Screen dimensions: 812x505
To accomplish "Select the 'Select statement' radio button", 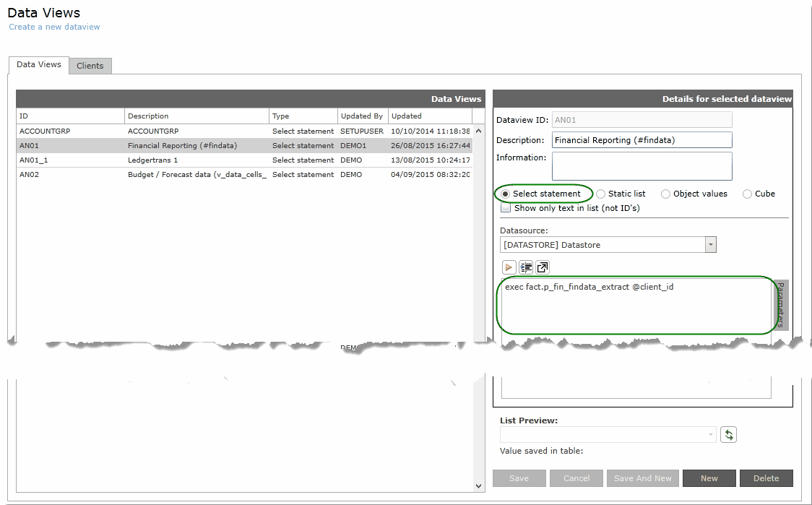I will [506, 194].
